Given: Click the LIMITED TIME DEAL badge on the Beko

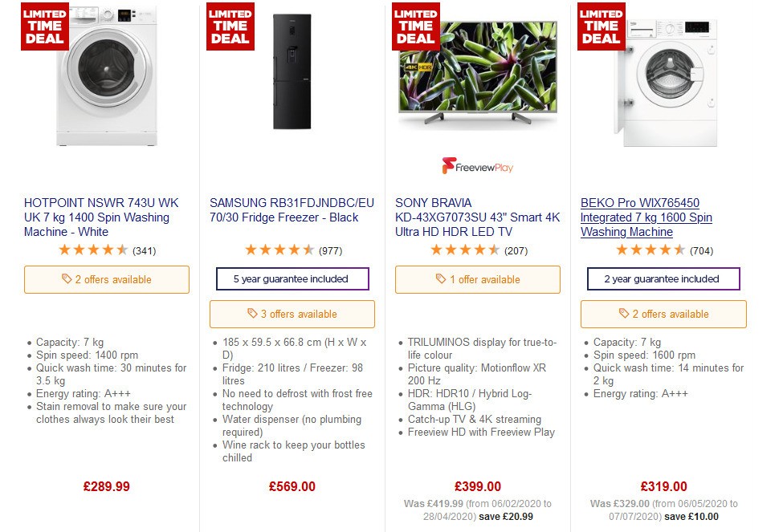Looking at the screenshot, I should point(601,26).
